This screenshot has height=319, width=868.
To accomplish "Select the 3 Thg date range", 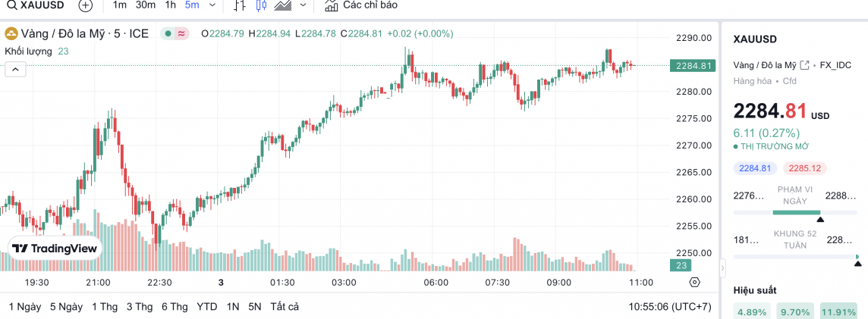I will pos(140,307).
